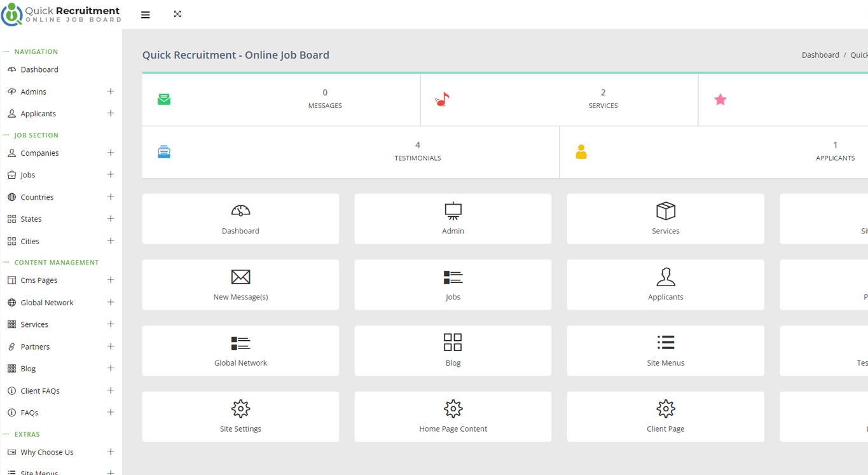Click the Quick Recruitment logo

(61, 15)
